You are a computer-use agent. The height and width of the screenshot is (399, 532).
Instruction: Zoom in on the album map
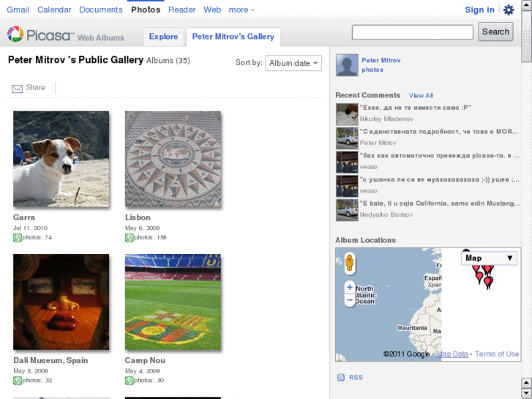(350, 288)
